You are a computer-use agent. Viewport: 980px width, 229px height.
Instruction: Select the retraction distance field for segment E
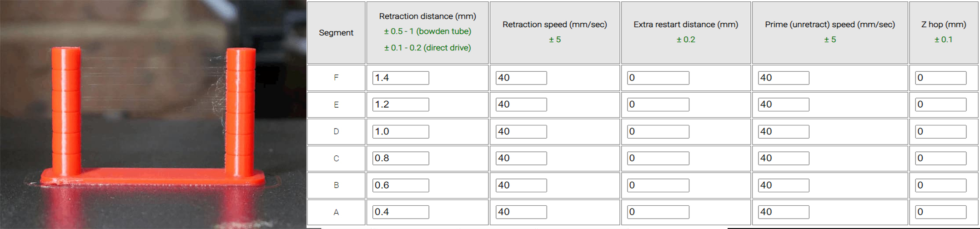click(401, 105)
